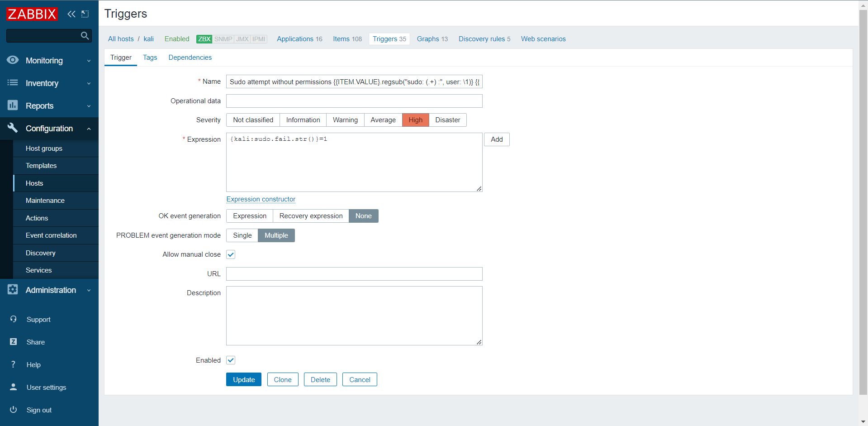Viewport: 868px width, 426px height.
Task: Click the Zabbix logo
Action: (32, 14)
